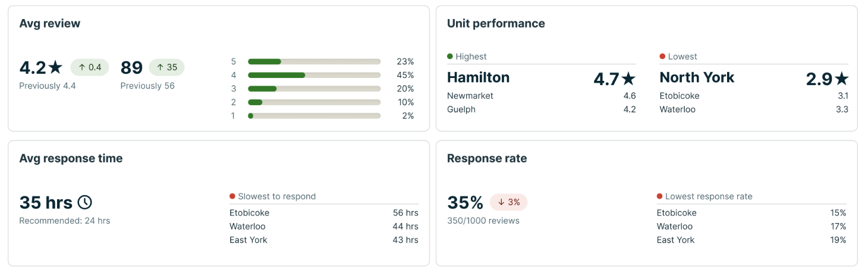Select Etobicoke row showing 56 hrs
This screenshot has height=270, width=868.
[x=323, y=213]
